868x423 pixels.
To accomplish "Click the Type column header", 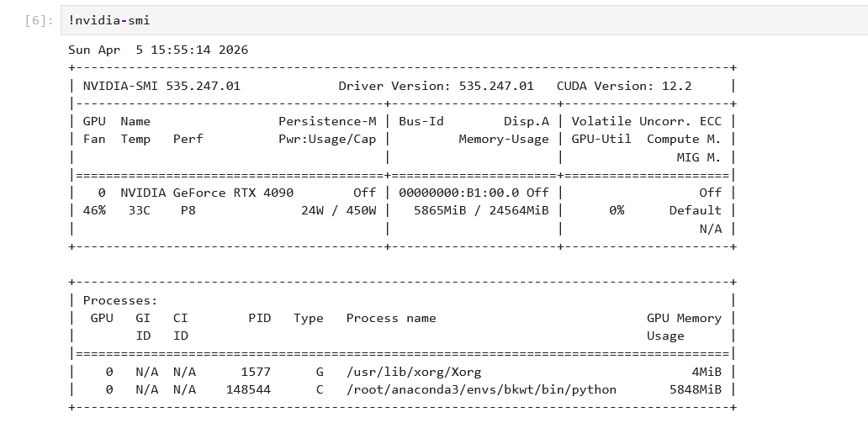I will tap(309, 319).
